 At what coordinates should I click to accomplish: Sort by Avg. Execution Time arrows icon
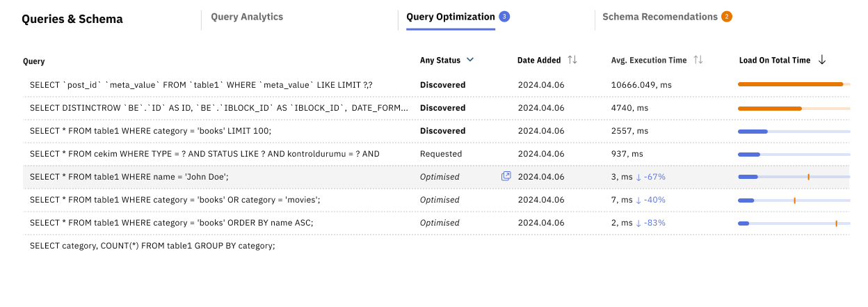698,60
